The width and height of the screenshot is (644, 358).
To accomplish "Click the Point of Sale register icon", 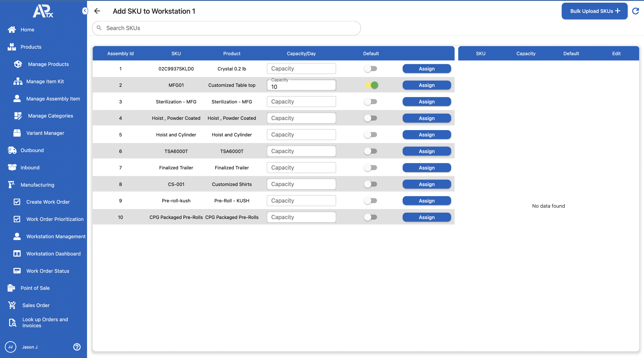I will click(11, 288).
